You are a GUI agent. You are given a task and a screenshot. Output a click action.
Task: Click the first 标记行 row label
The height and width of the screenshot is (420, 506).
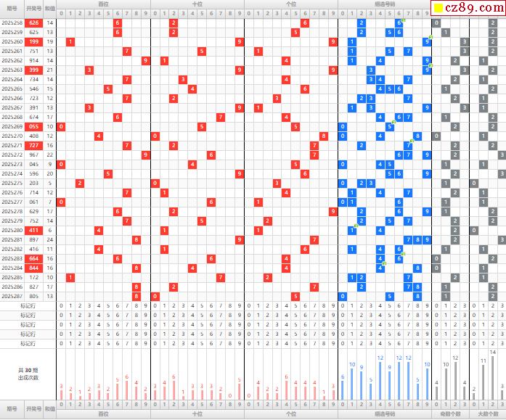pos(28,305)
